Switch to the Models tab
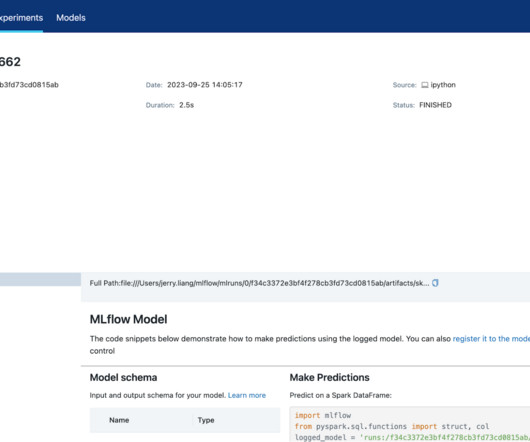Image resolution: width=530 pixels, height=442 pixels. click(x=71, y=18)
